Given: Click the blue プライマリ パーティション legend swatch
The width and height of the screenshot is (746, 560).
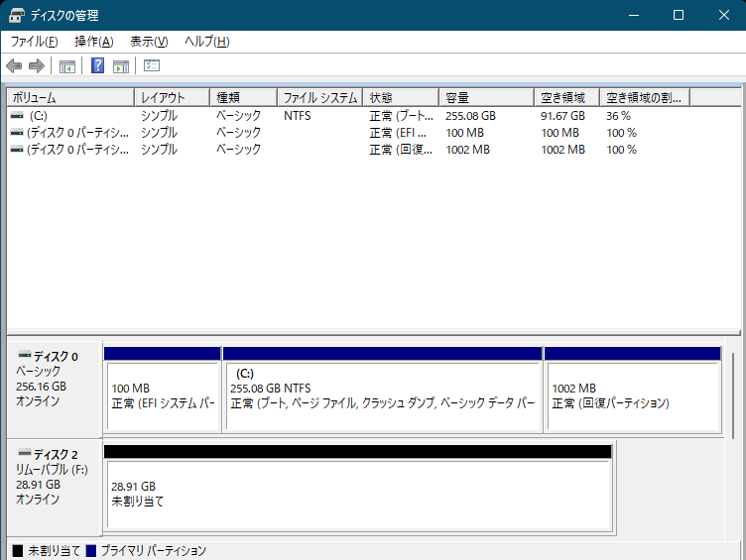Looking at the screenshot, I should pyautogui.click(x=91, y=550).
